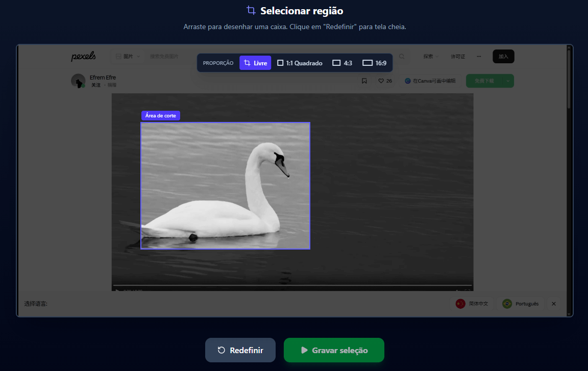The width and height of the screenshot is (588, 371).
Task: Start recording with Gravar seleção
Action: [334, 350]
